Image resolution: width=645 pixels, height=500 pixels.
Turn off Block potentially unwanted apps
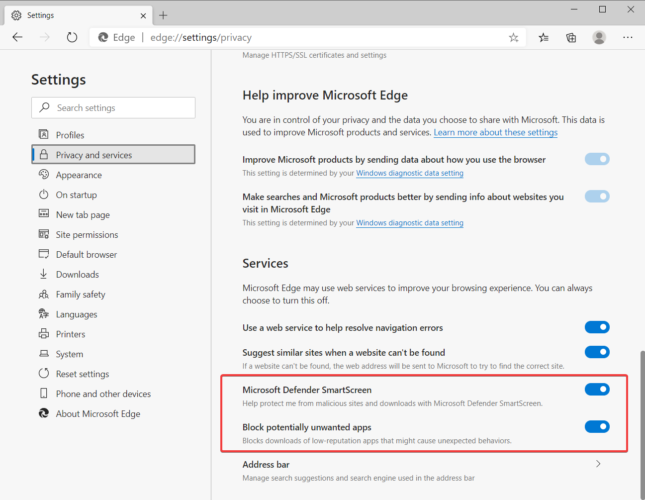(x=597, y=427)
